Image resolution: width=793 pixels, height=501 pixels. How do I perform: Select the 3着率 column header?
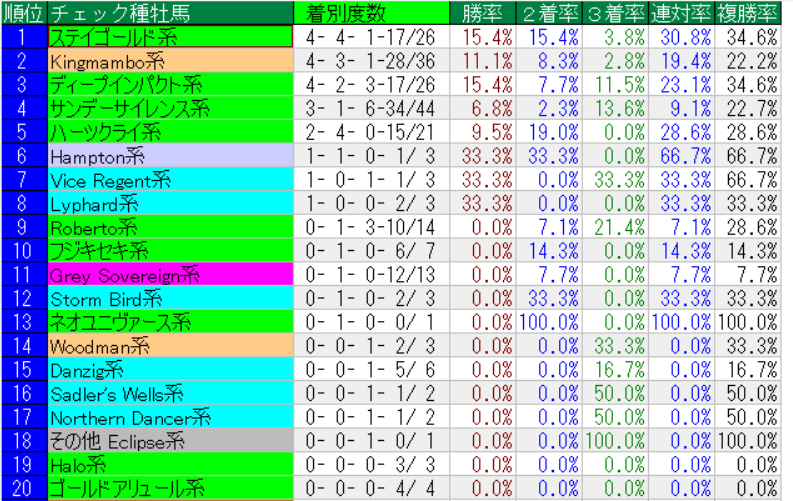[614, 12]
